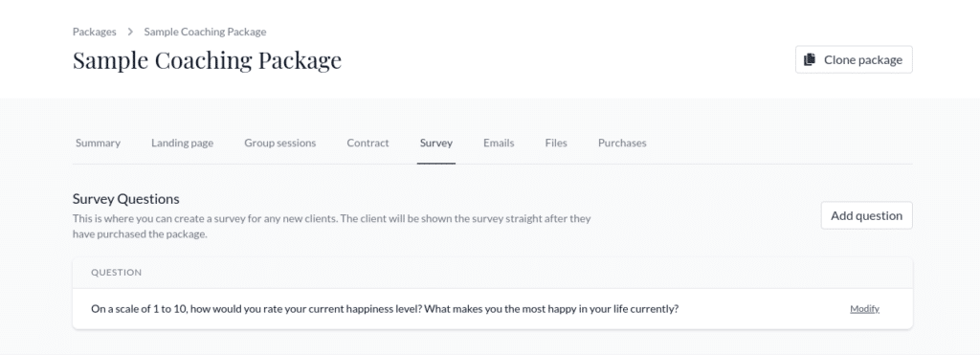Click the Survey Questions section heading
The image size is (980, 355).
pos(125,199)
